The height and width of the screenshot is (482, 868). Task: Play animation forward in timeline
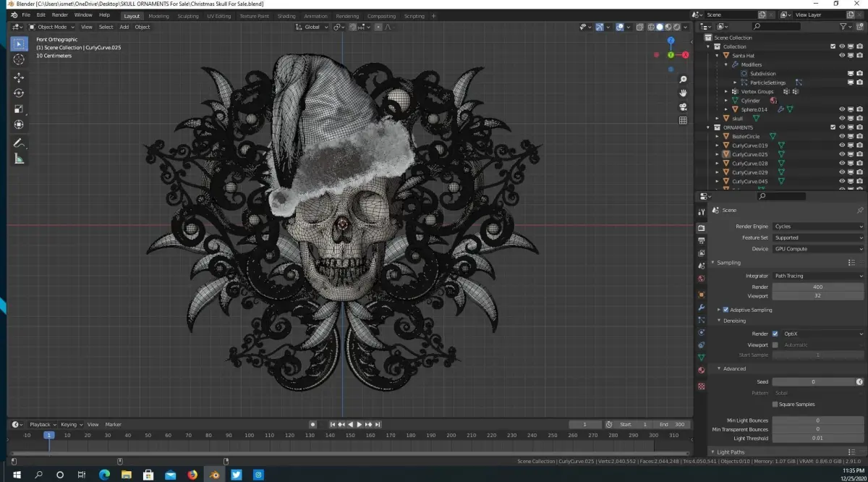tap(359, 425)
